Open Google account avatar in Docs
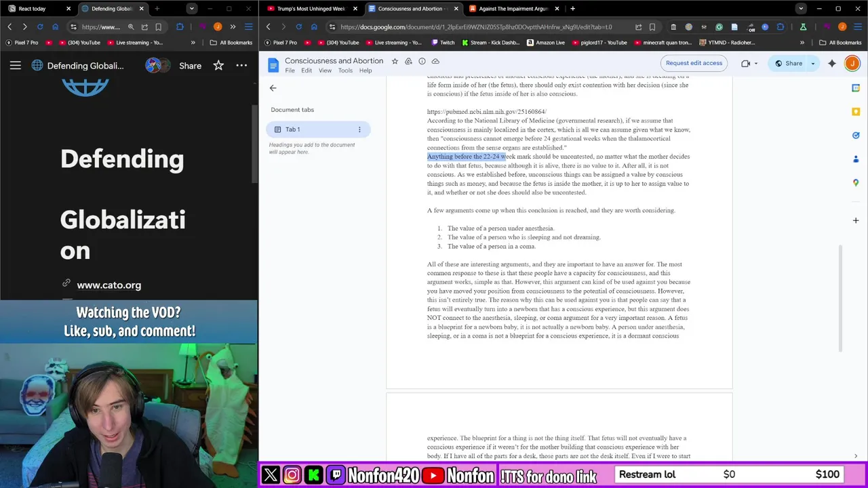 (x=852, y=64)
